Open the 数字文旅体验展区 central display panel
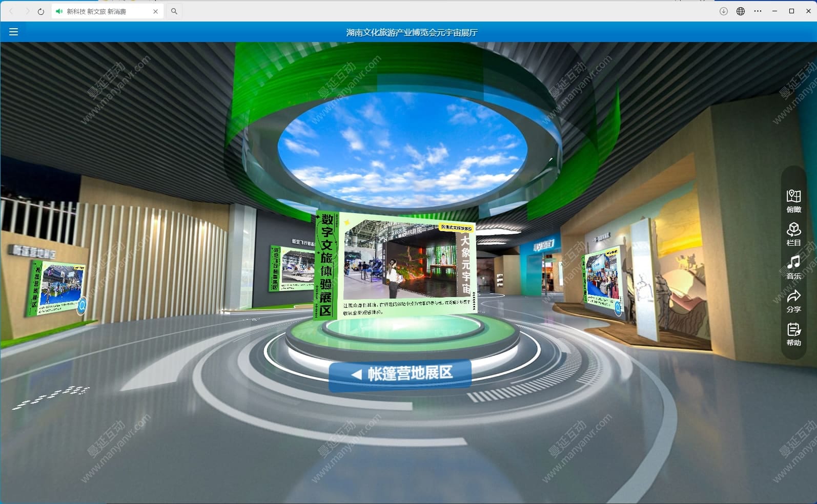Image resolution: width=817 pixels, height=504 pixels. coord(395,265)
